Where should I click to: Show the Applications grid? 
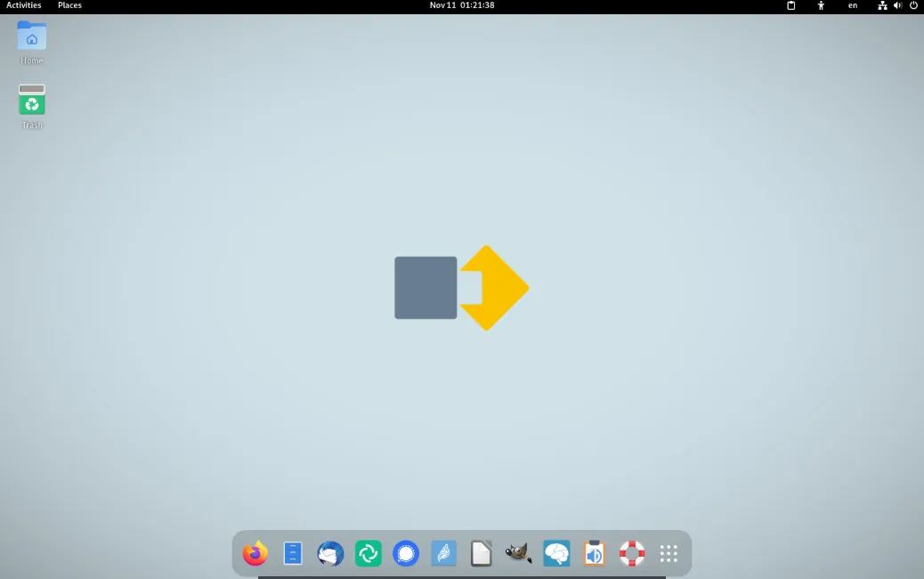click(669, 553)
